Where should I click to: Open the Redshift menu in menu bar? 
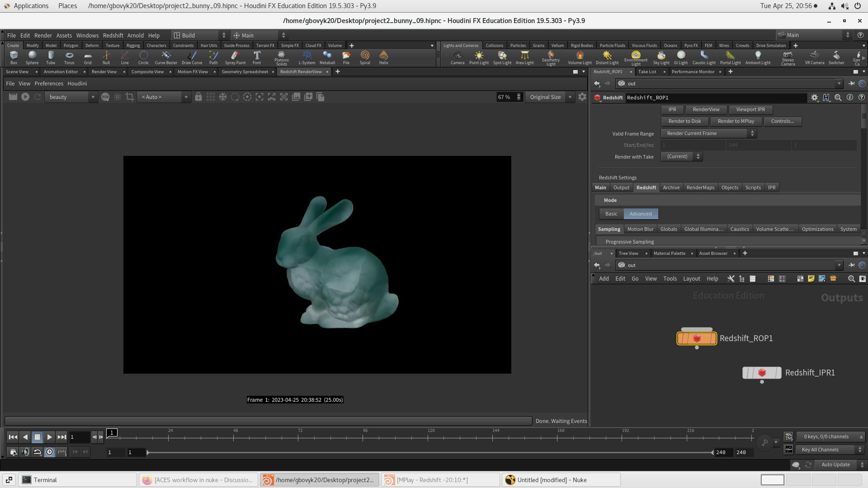click(x=113, y=35)
